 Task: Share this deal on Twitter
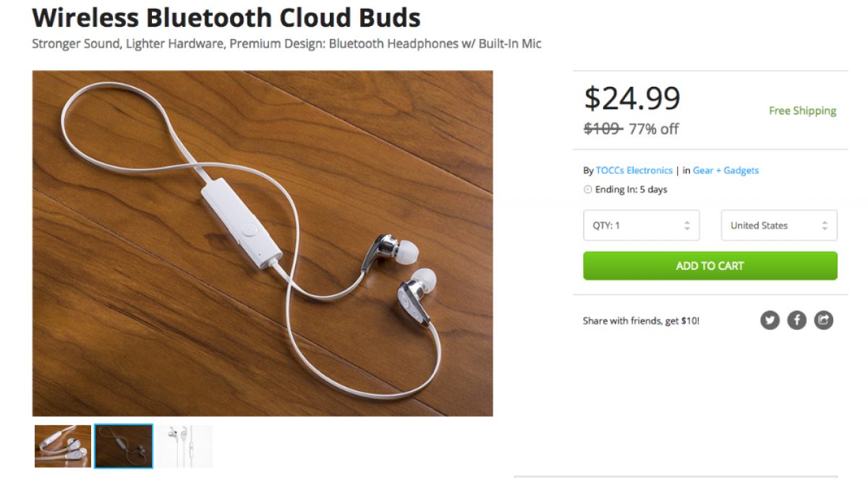770,320
